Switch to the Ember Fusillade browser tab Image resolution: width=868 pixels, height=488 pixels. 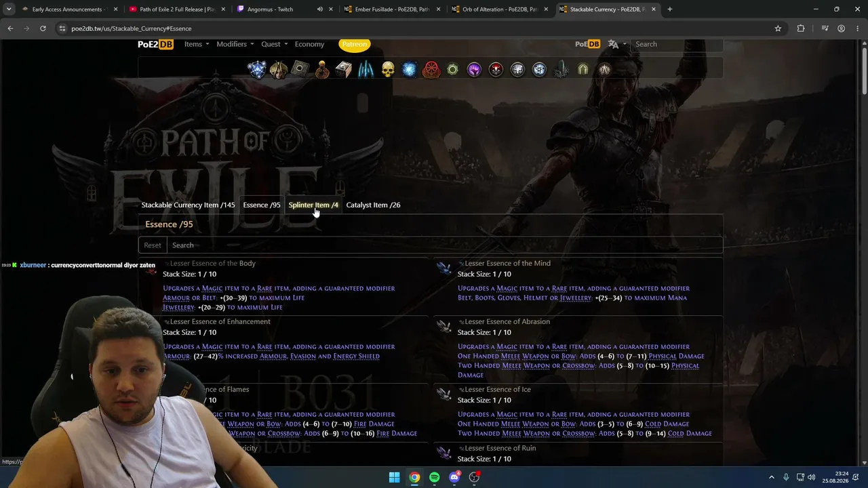click(x=392, y=9)
